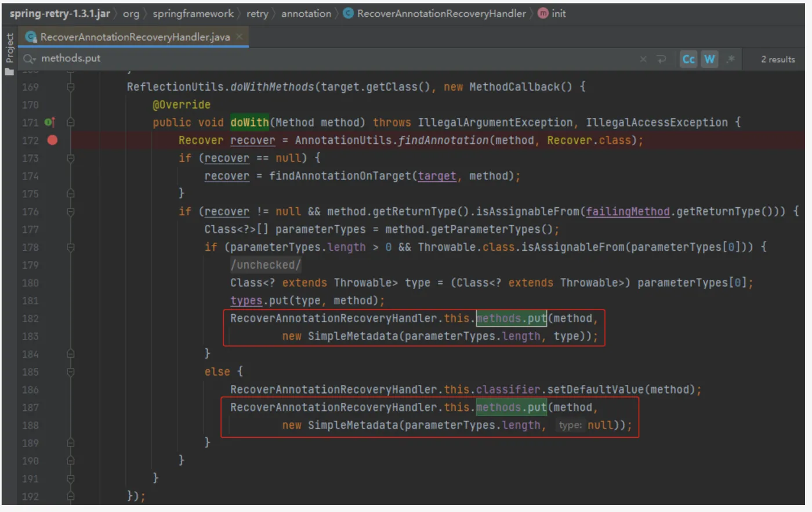The image size is (812, 512).
Task: Click findAnnotationOnTarget on line 174
Action: [340, 176]
